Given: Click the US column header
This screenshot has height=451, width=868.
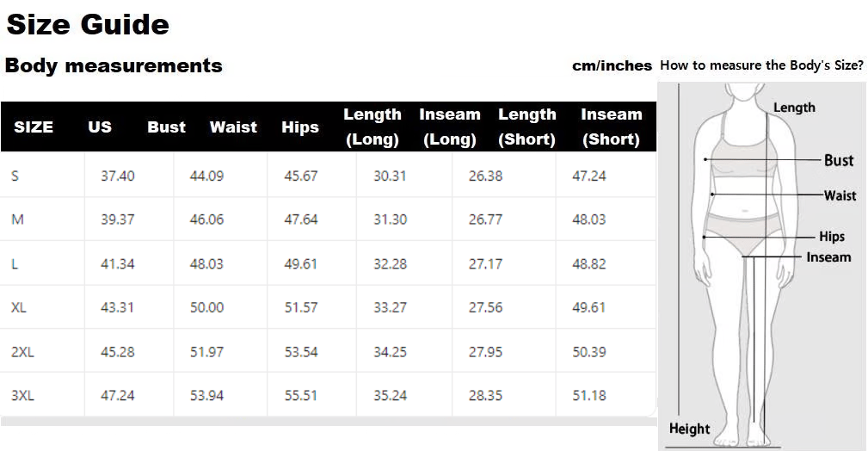Looking at the screenshot, I should click(100, 127).
